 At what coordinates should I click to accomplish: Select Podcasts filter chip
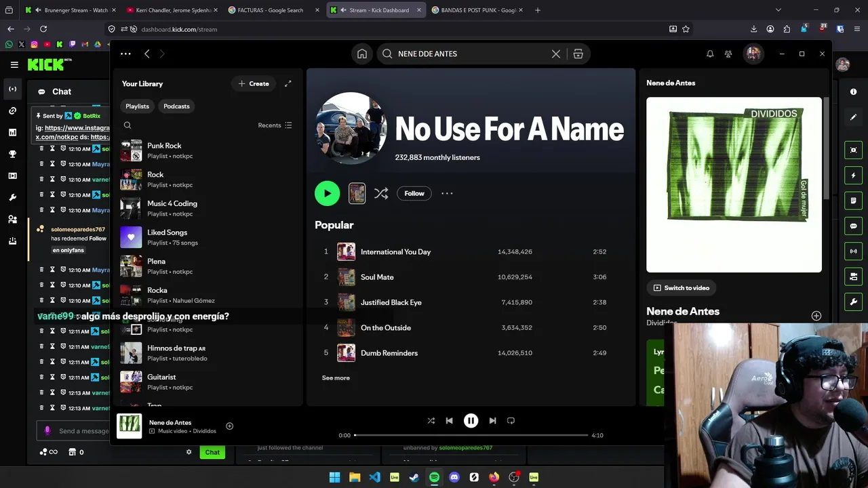176,106
